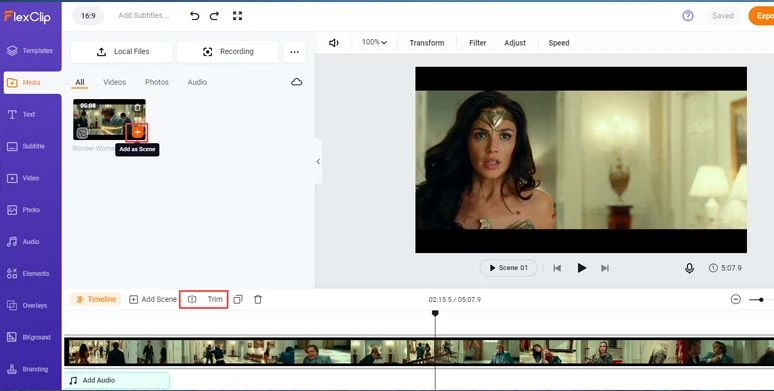Open the help question mark icon
The height and width of the screenshot is (391, 774).
(x=688, y=16)
